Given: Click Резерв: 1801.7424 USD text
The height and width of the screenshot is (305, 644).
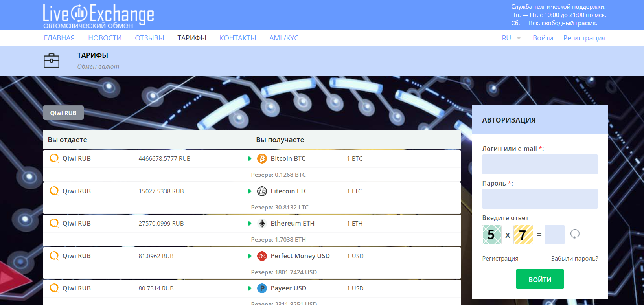Looking at the screenshot, I should pos(284,272).
